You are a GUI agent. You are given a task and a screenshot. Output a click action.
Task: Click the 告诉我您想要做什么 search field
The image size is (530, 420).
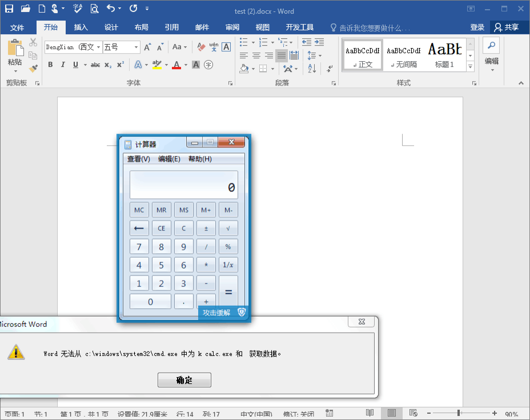coord(374,27)
